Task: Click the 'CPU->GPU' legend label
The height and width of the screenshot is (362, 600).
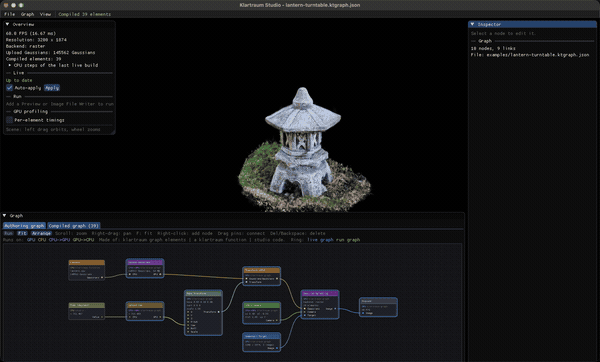Action: point(59,240)
